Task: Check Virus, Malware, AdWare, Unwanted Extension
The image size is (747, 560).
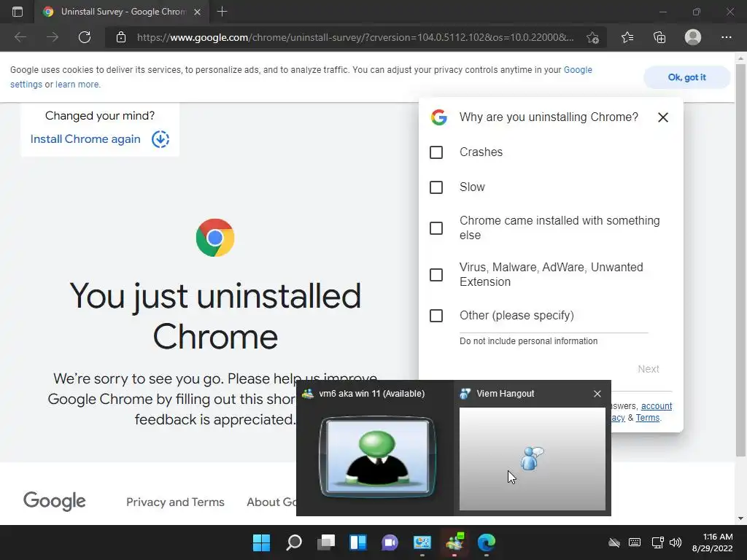Action: click(436, 275)
